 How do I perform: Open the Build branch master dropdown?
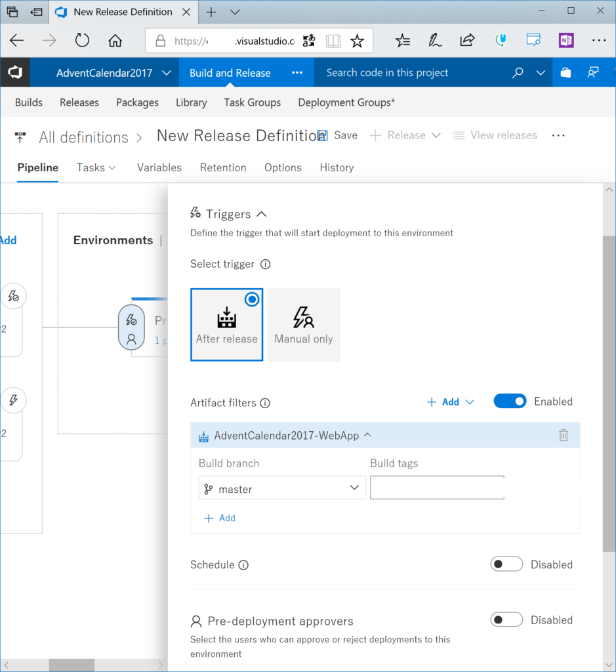tap(282, 488)
